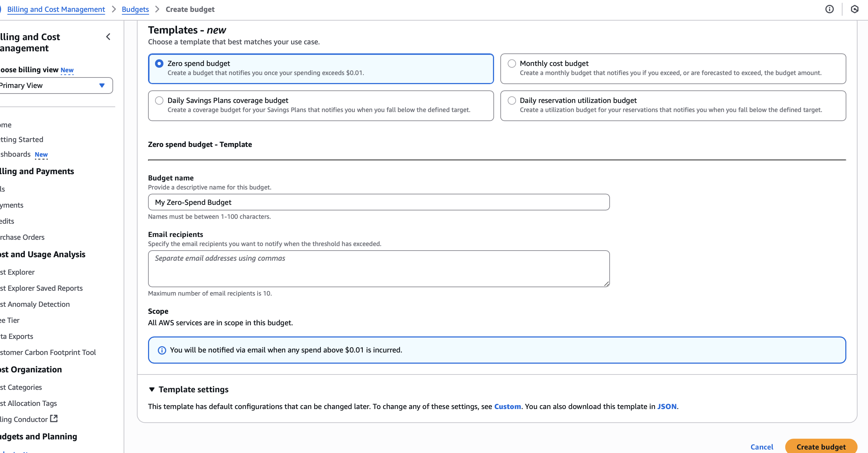Open Cost Explorer in the sidebar
Viewport: 868px width, 453px height.
click(17, 272)
